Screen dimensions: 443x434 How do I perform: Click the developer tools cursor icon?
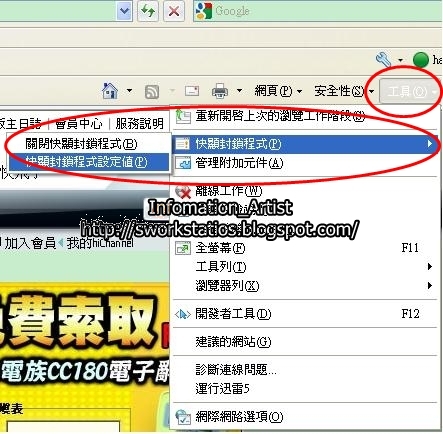click(x=183, y=314)
